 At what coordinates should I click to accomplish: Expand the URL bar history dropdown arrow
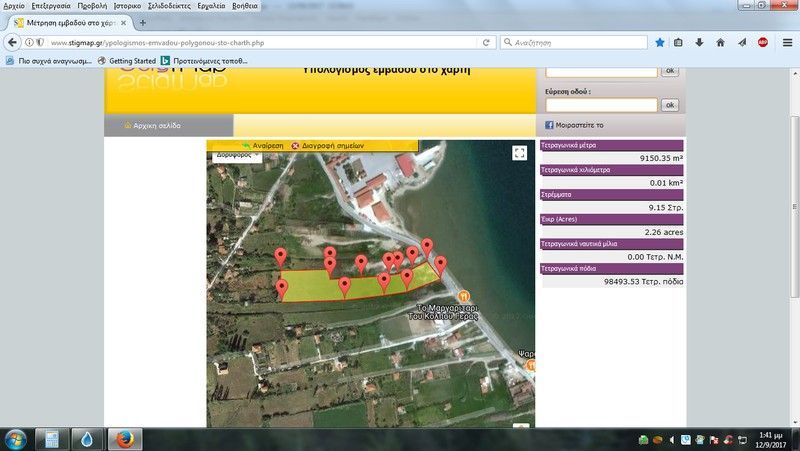472,43
